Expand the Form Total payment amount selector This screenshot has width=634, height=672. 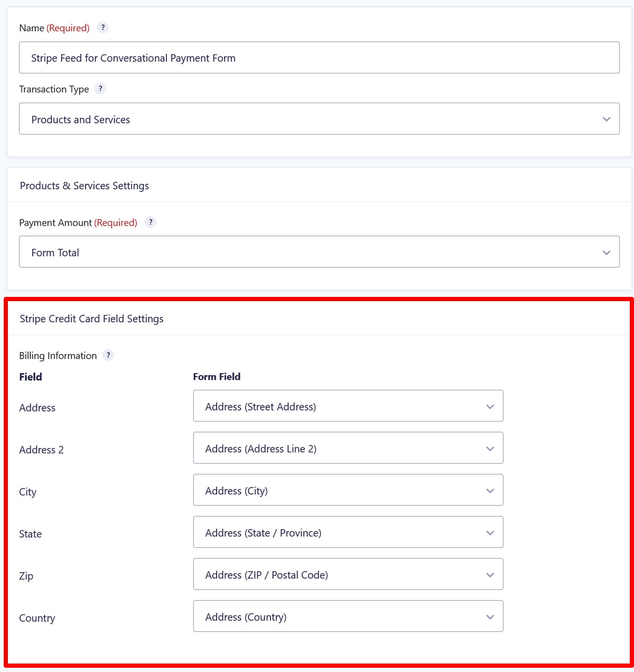click(319, 252)
